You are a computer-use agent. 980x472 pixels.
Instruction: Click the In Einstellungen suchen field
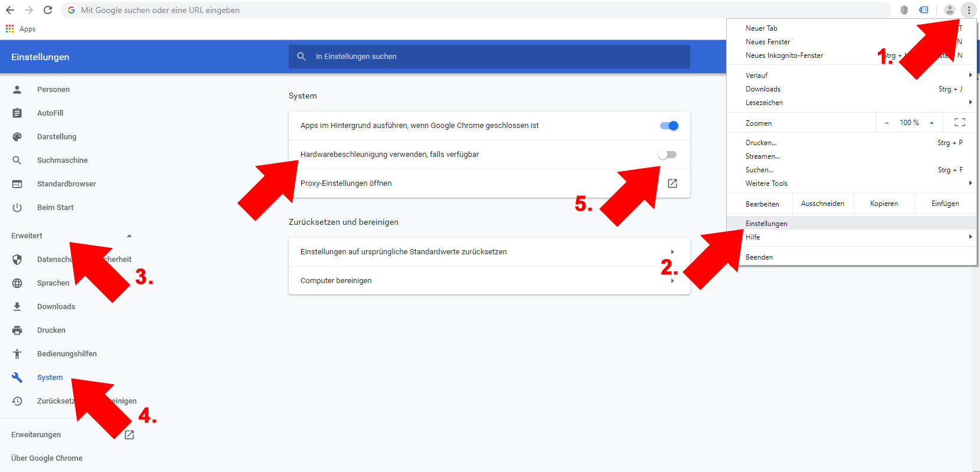pyautogui.click(x=489, y=57)
